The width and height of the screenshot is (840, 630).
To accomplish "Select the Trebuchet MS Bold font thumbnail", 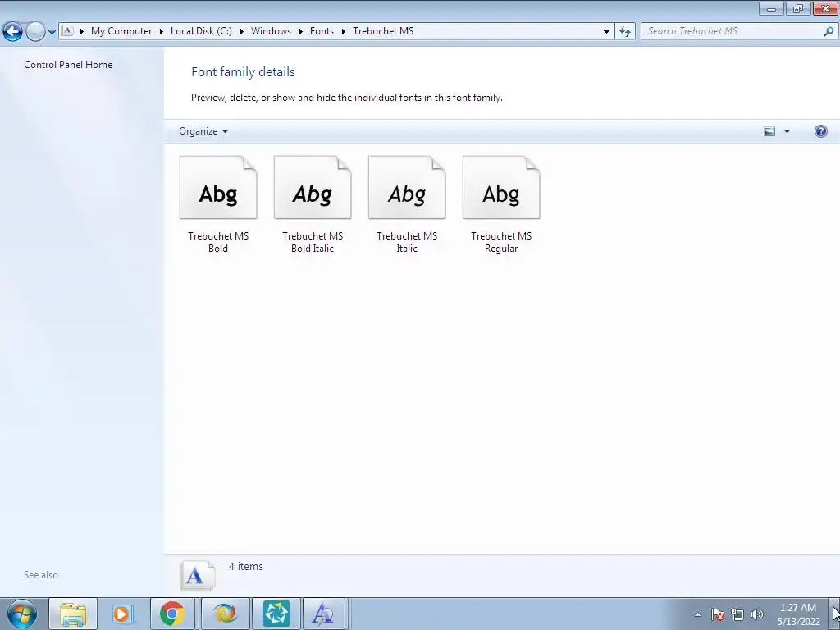I will [218, 188].
